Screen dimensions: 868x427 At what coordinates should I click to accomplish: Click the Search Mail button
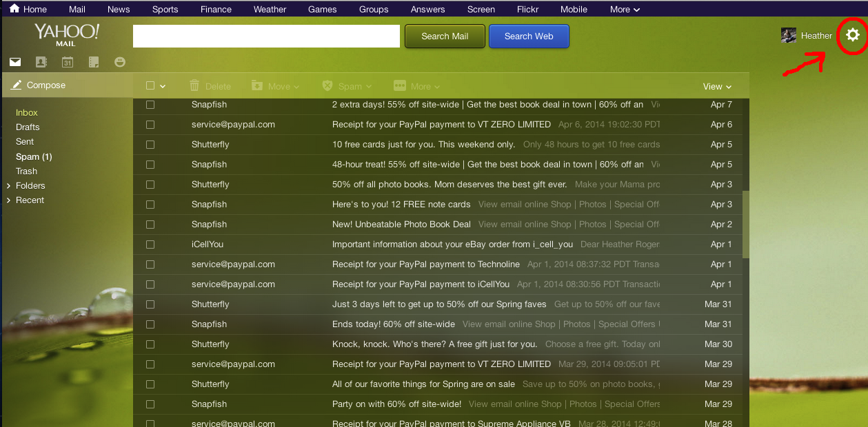445,36
